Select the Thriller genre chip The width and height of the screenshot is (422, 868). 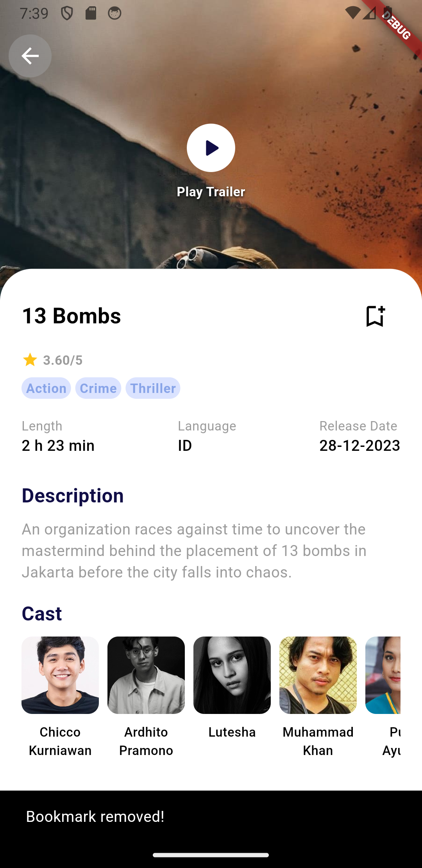pos(153,388)
